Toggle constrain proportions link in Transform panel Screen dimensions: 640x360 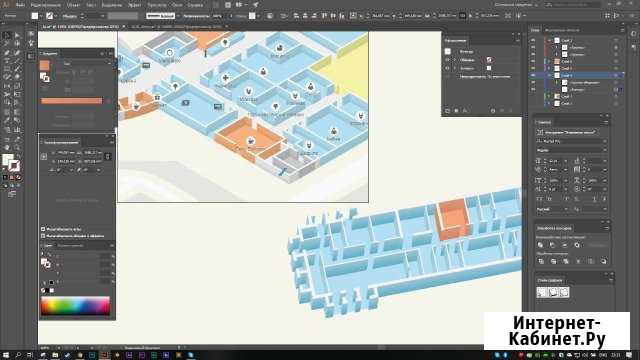coord(108,157)
